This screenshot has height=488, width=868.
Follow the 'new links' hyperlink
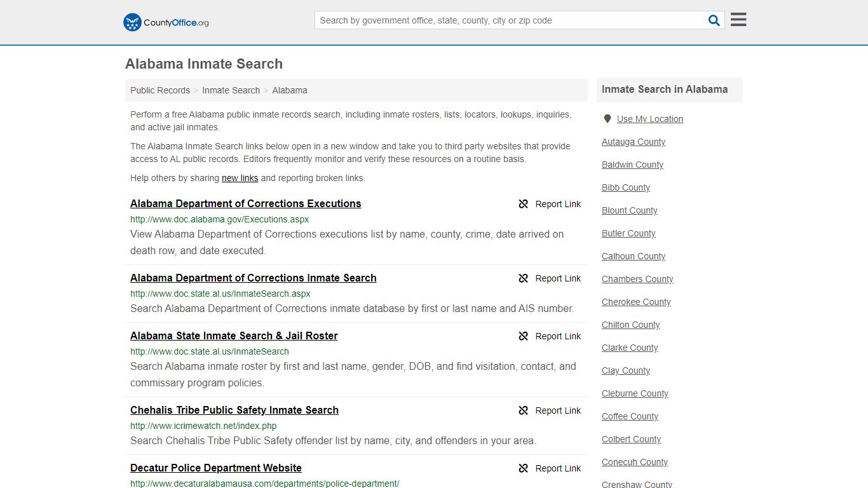[x=240, y=178]
